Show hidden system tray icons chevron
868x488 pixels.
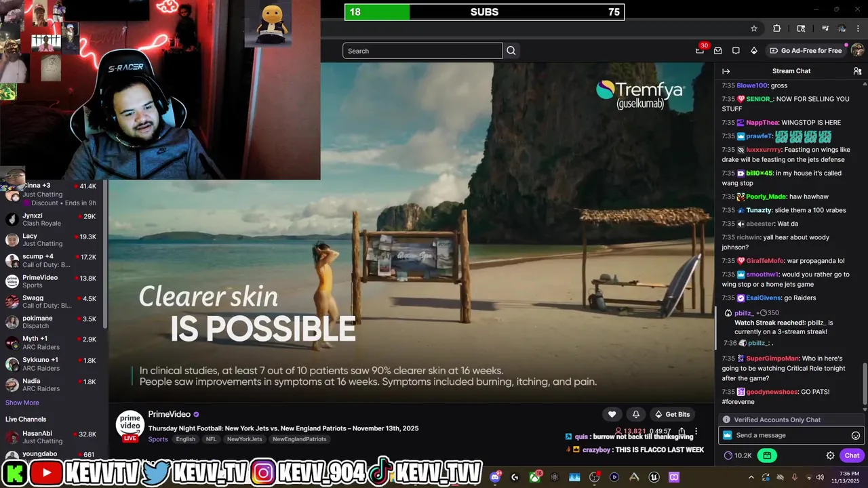pos(751,477)
